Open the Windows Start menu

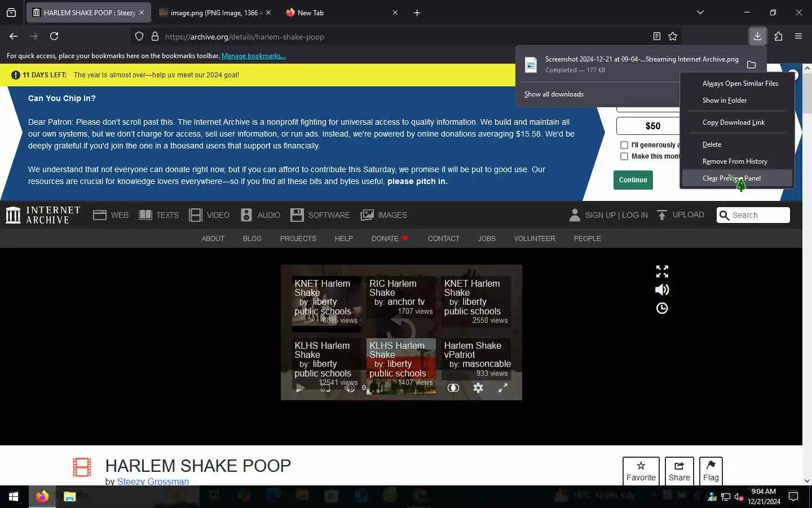[x=14, y=497]
